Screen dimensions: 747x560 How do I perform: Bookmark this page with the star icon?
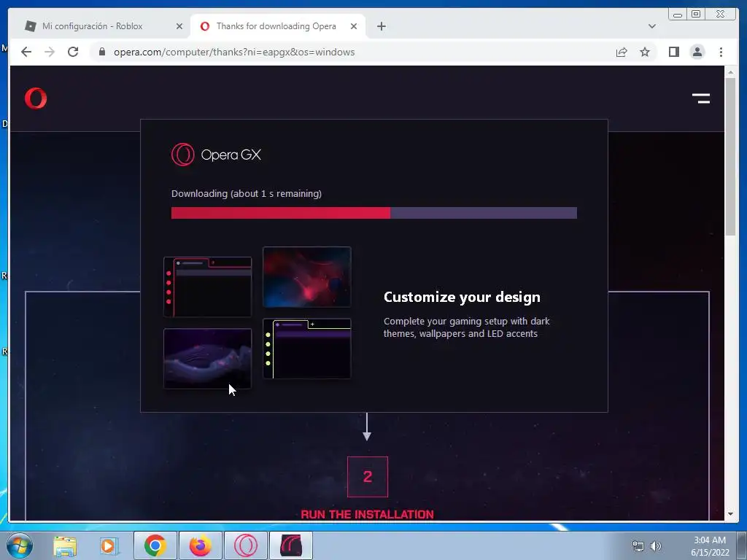pyautogui.click(x=645, y=52)
